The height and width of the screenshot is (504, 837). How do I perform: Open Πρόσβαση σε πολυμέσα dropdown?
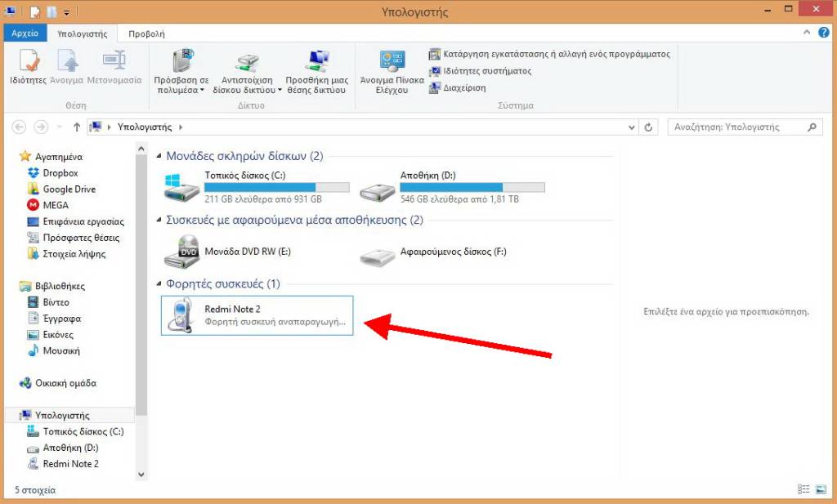(181, 72)
